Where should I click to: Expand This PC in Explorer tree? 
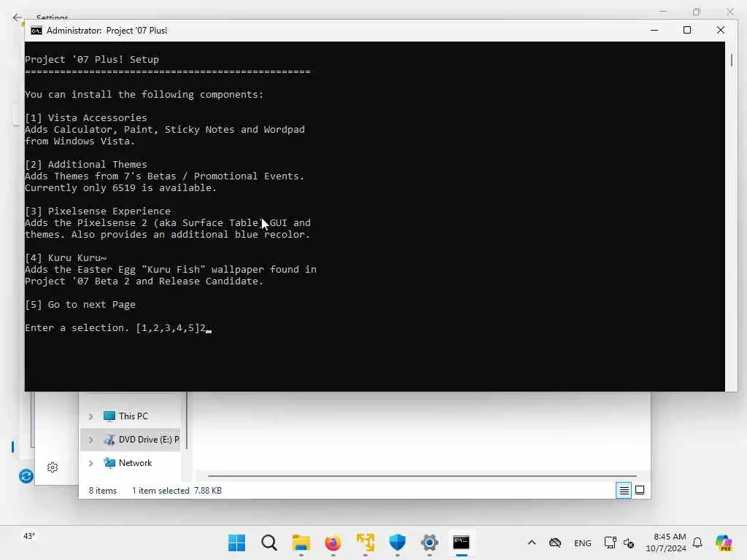pos(90,416)
